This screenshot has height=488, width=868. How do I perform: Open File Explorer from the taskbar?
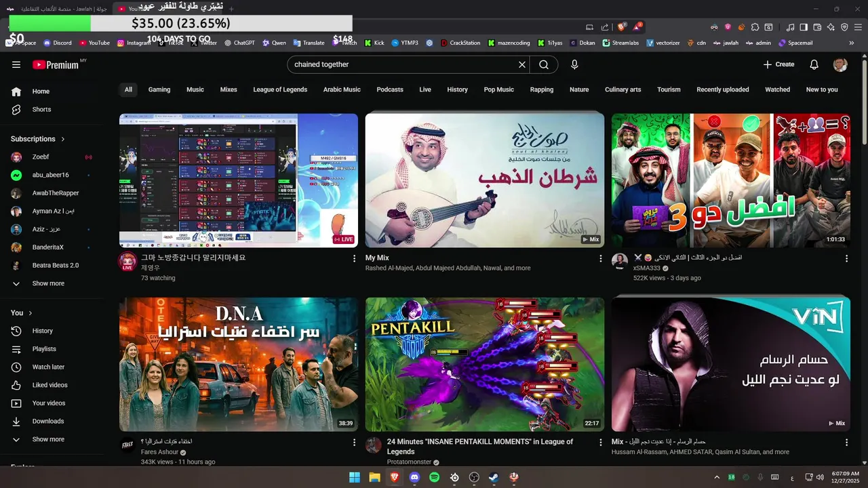[374, 477]
